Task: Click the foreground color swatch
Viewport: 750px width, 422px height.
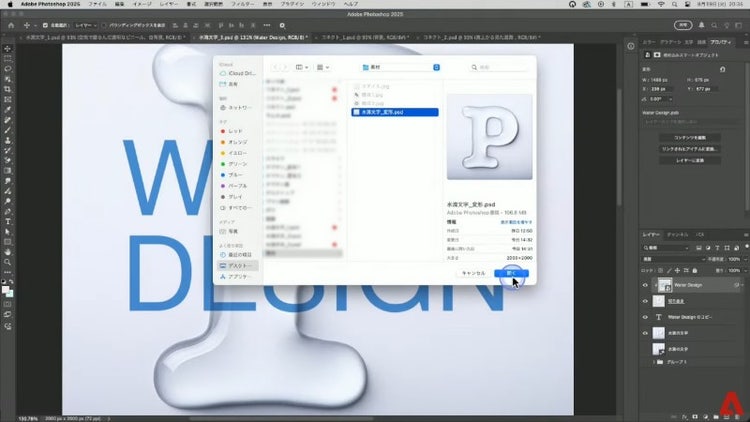Action: pos(6,286)
